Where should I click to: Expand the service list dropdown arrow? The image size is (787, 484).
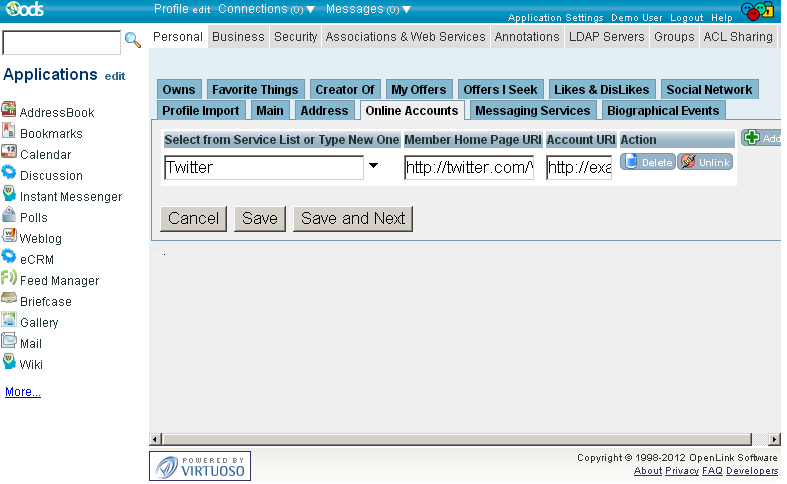374,166
